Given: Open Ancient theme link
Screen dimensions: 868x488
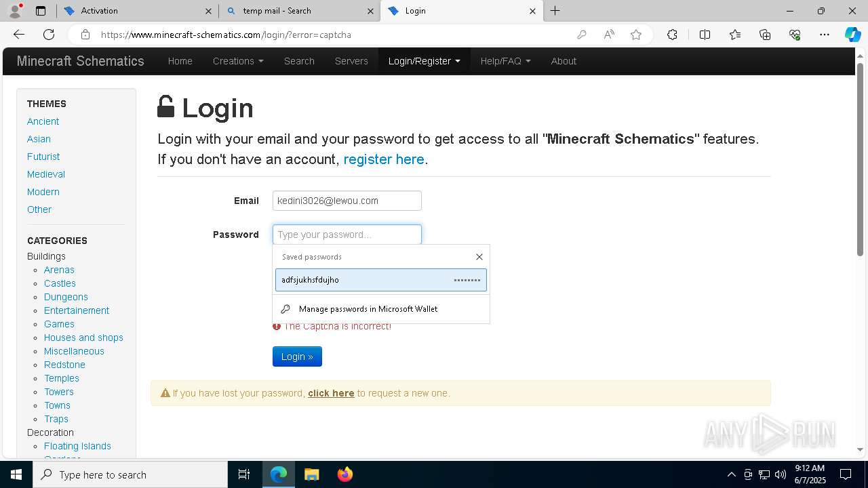Looking at the screenshot, I should click(43, 121).
